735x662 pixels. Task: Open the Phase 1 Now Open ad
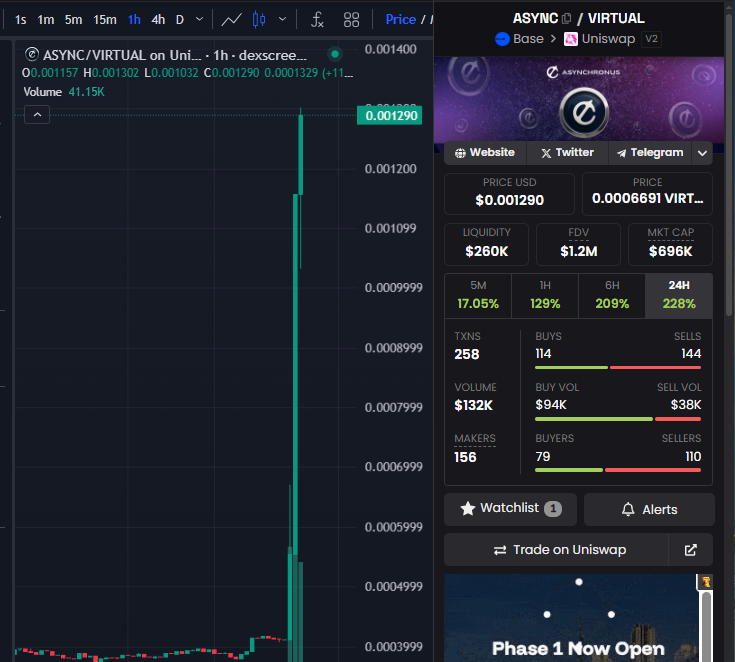point(570,617)
